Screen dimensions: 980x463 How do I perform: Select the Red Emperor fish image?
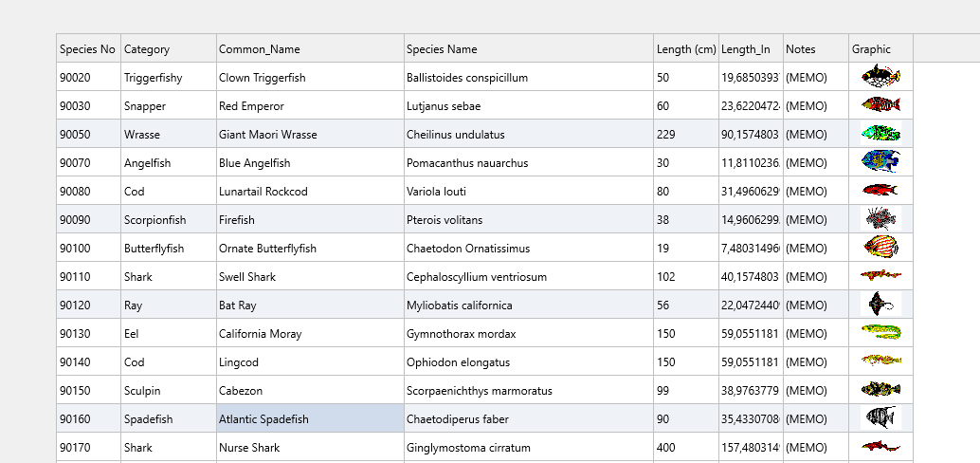[x=880, y=104]
